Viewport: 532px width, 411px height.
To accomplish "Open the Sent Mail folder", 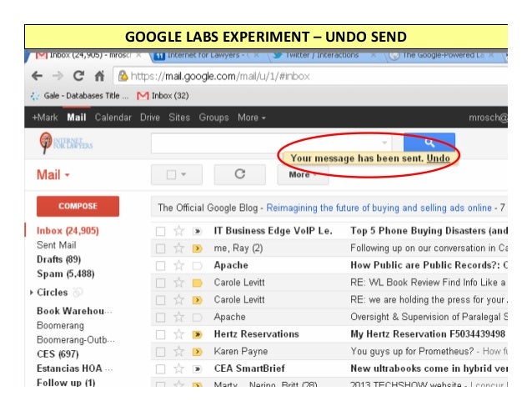I will coord(57,245).
